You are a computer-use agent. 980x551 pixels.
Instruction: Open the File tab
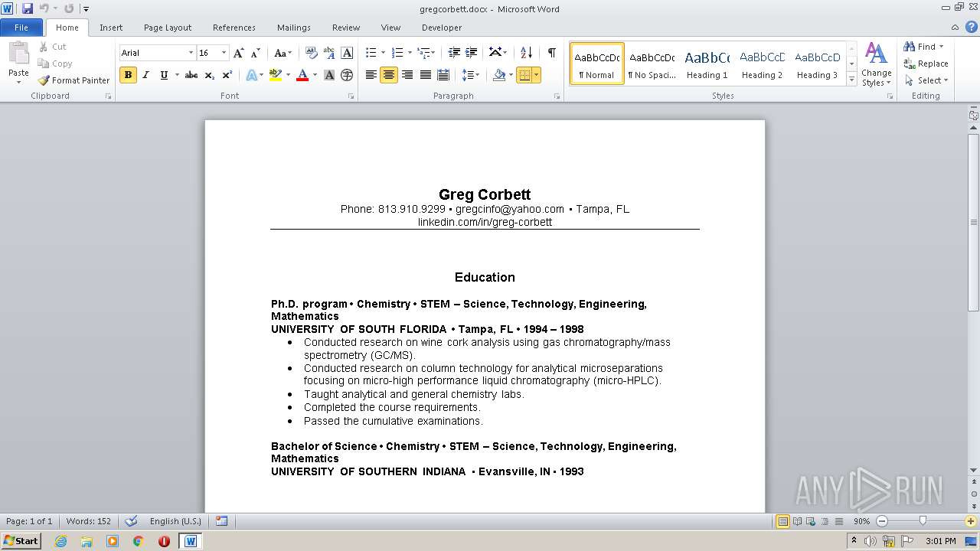tap(21, 28)
